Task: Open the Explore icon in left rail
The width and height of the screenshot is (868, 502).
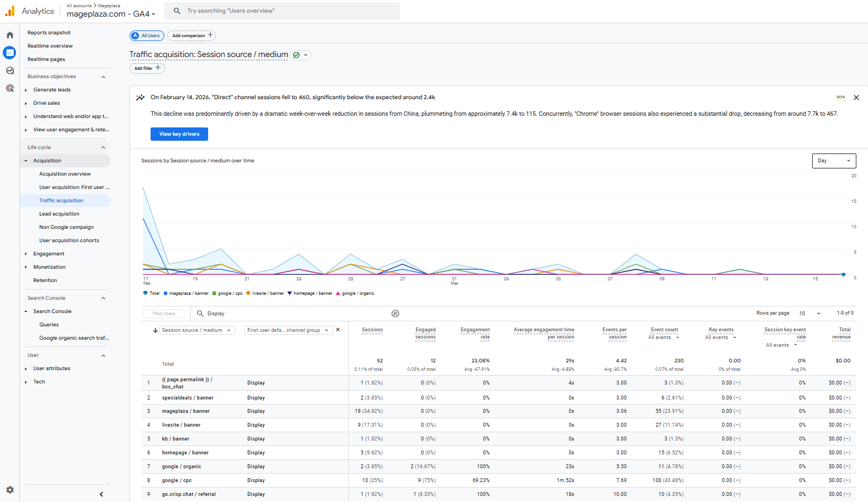Action: (10, 70)
